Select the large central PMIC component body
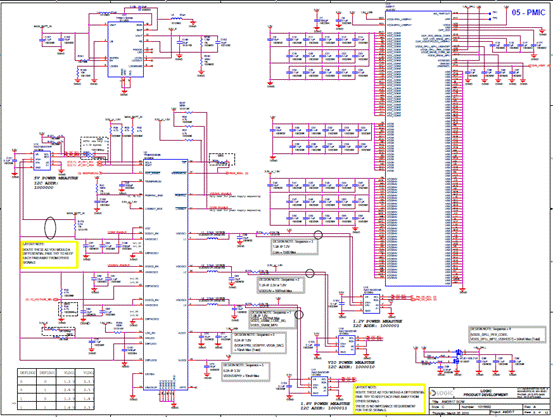The image size is (553, 417). 165,274
